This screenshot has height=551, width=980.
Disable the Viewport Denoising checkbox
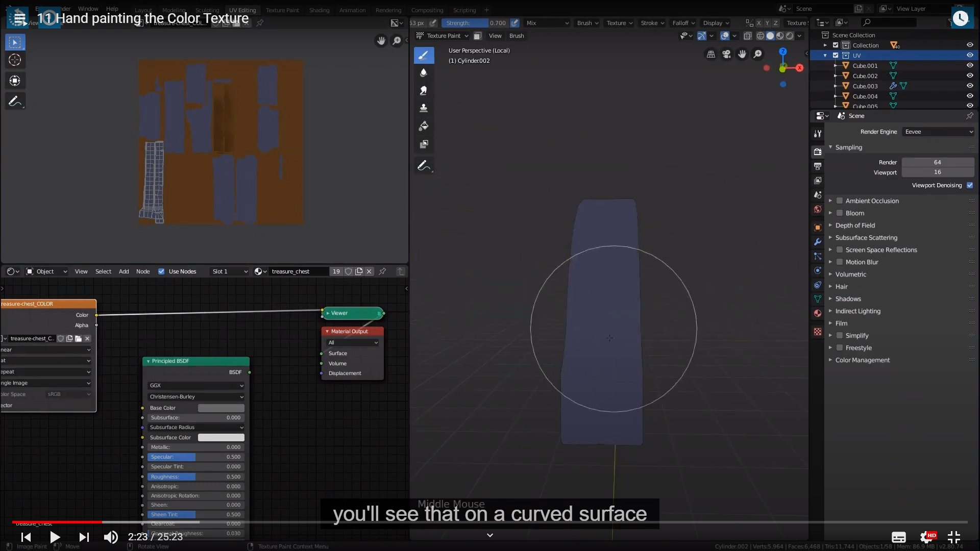pos(970,185)
